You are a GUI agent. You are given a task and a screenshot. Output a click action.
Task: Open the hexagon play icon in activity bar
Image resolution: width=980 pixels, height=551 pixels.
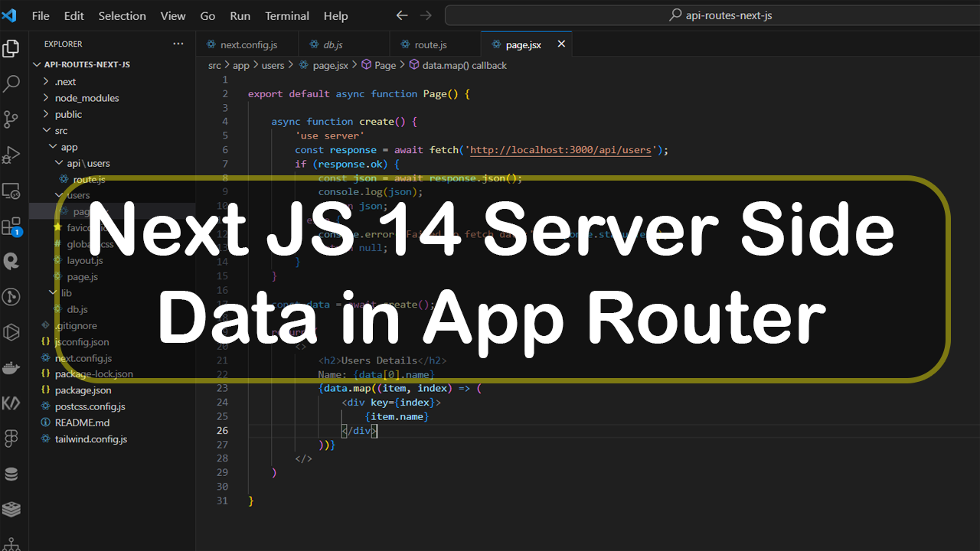[11, 332]
